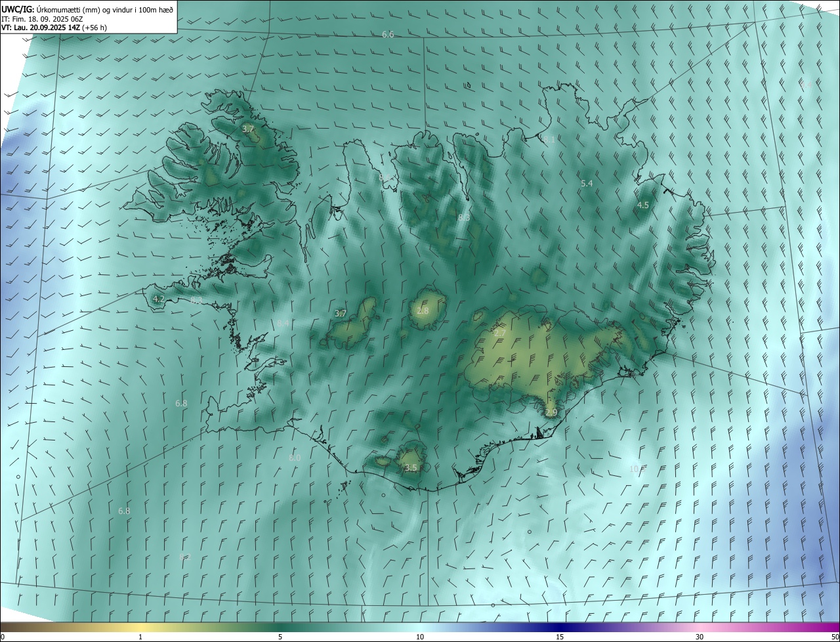Screen dimensions: 840x642
Task: Click the 4.2 precipitation value
Action: tap(158, 299)
